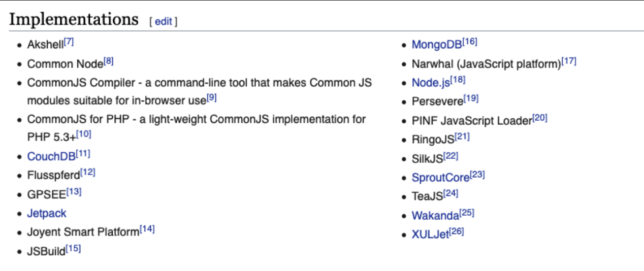Open the CouchDB link

[51, 156]
